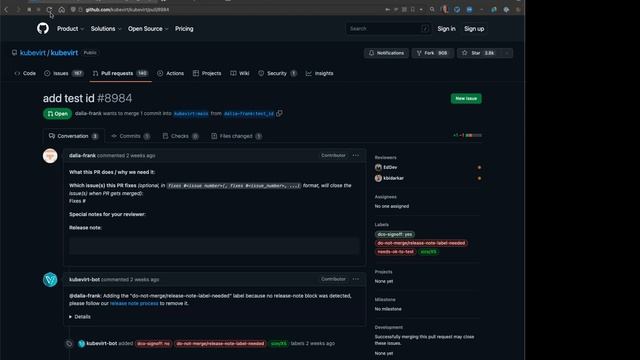Open the Wiki tab
The width and height of the screenshot is (640, 360).
(240, 73)
